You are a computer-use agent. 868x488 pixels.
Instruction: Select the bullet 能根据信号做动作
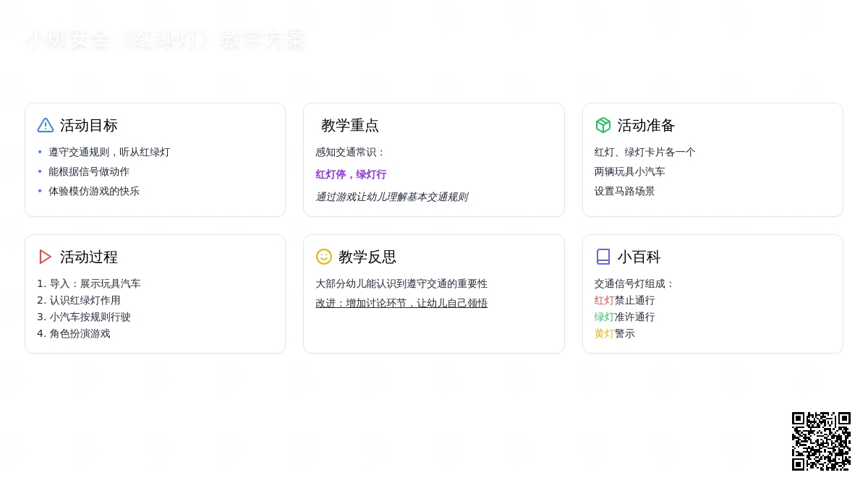coord(89,171)
